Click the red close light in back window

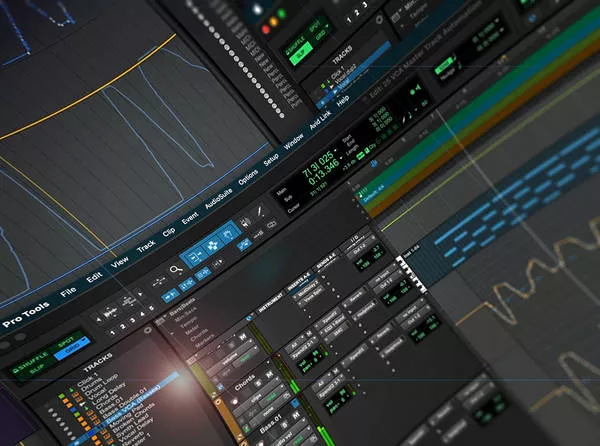coord(266,29)
